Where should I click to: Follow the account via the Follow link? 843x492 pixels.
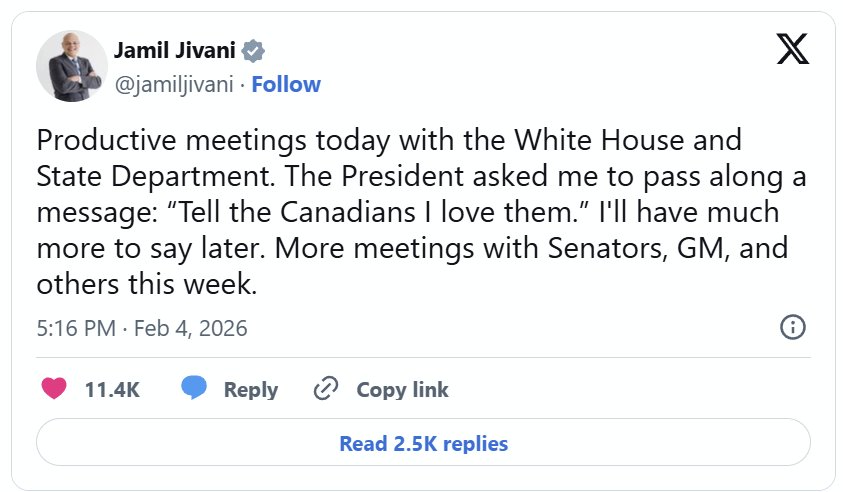[286, 84]
